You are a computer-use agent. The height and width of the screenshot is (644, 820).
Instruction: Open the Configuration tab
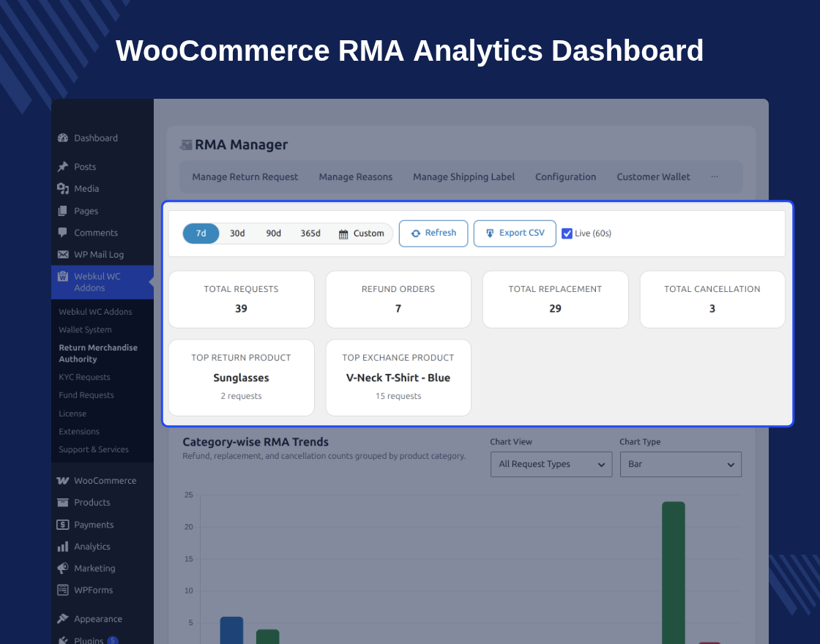(566, 177)
